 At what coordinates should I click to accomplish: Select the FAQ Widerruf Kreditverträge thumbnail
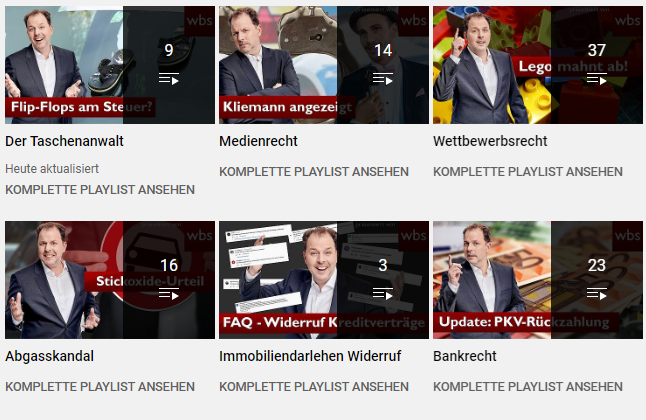click(324, 280)
